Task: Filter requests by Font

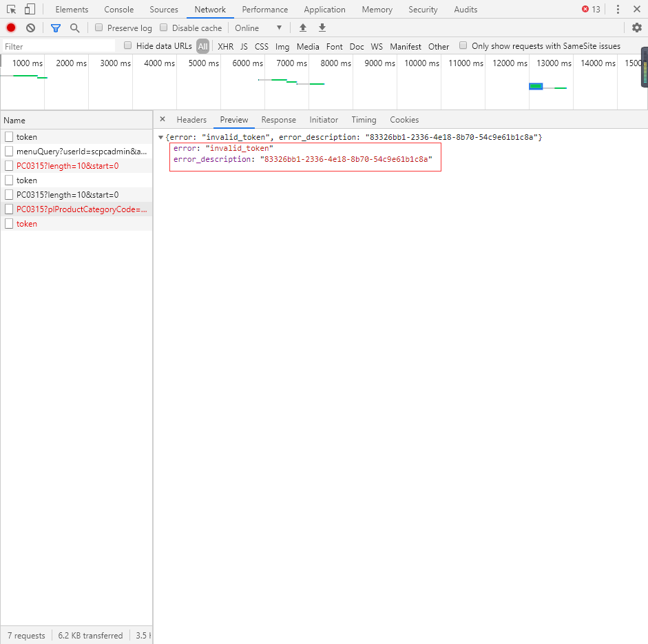Action: pos(335,46)
